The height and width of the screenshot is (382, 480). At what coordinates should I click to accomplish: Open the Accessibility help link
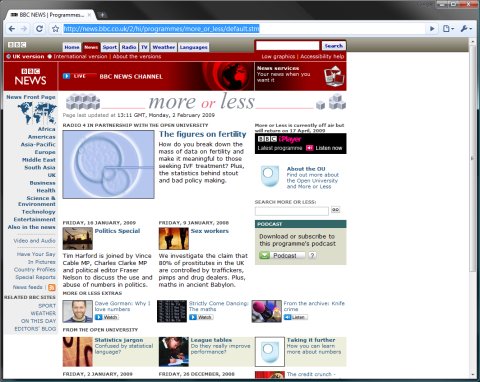pos(322,56)
